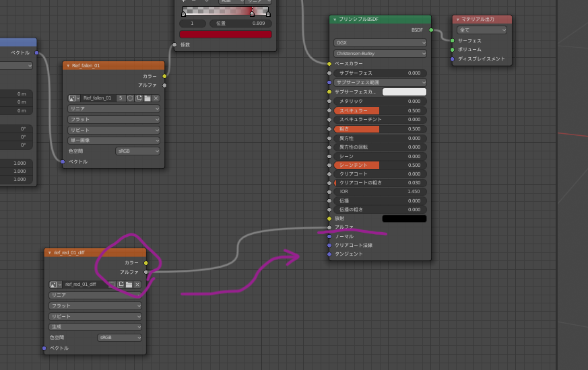This screenshot has width=588, height=370.
Task: Open 生成 source dropdown in ref_red_01_diff
Action: [95, 327]
